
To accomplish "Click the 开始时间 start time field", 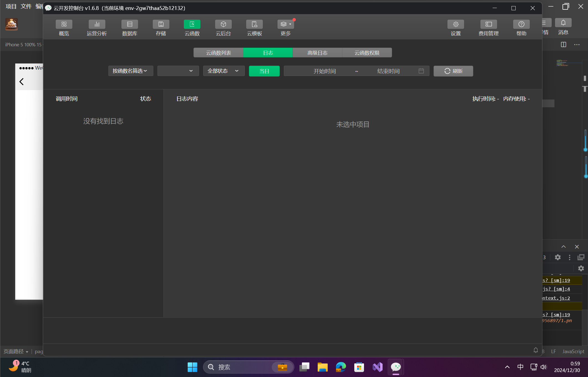I will tap(324, 71).
